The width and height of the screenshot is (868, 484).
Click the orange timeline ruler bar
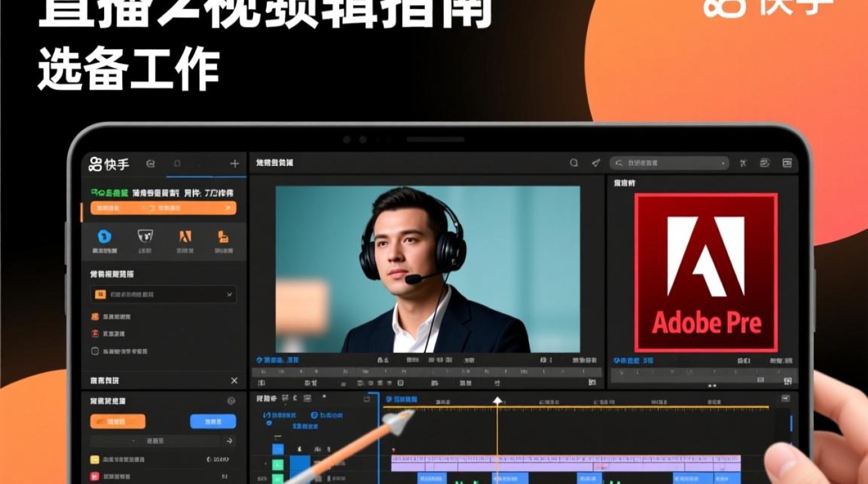pyautogui.click(x=576, y=407)
